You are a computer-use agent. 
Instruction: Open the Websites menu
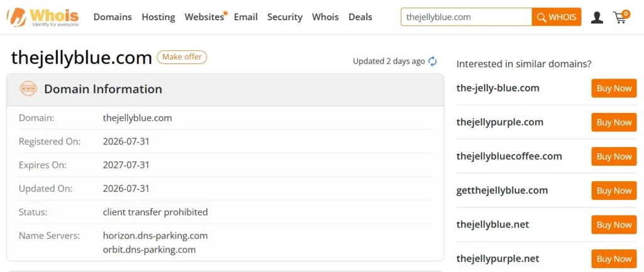[x=204, y=17]
